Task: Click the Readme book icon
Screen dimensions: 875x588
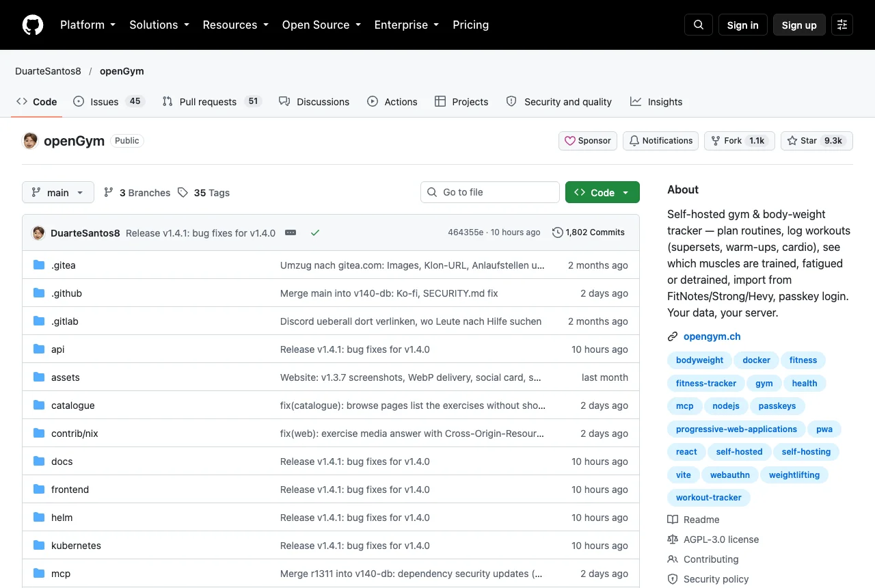Action: pos(673,520)
